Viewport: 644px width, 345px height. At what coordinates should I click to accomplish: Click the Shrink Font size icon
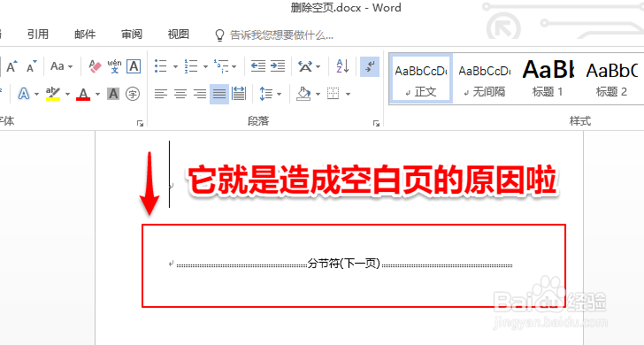click(x=31, y=66)
